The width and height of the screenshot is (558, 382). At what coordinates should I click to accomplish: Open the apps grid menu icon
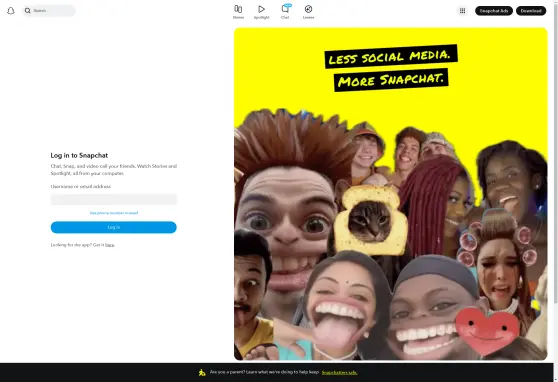[x=462, y=11]
